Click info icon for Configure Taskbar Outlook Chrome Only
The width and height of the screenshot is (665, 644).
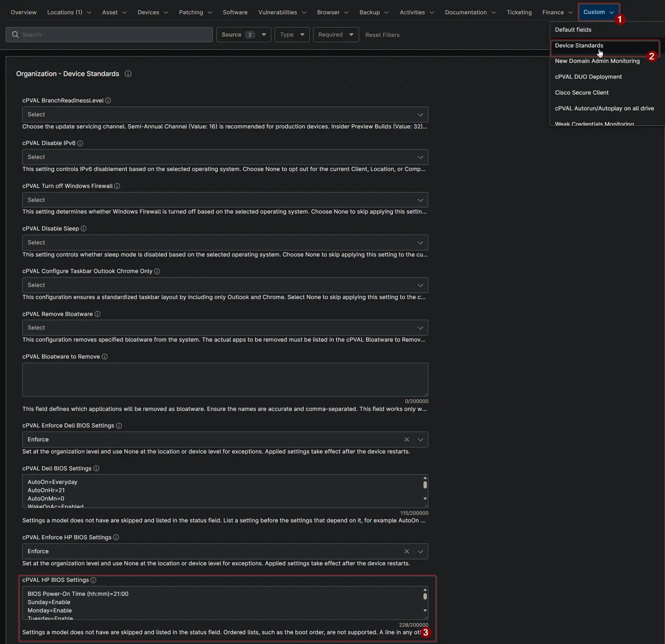click(x=157, y=271)
